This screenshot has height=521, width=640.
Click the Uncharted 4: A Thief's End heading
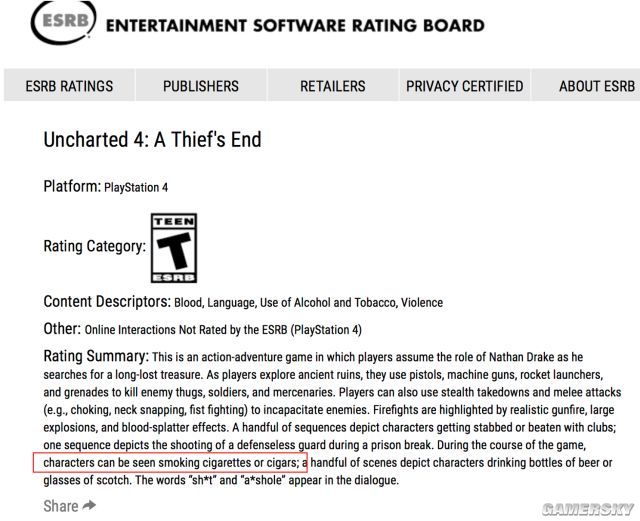152,140
